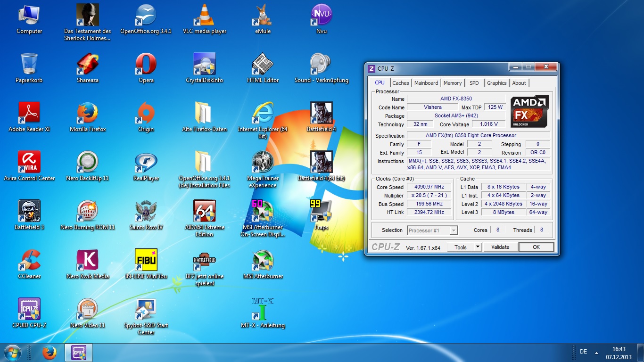Expand the Processor #1 selection dropdown

pyautogui.click(x=453, y=230)
